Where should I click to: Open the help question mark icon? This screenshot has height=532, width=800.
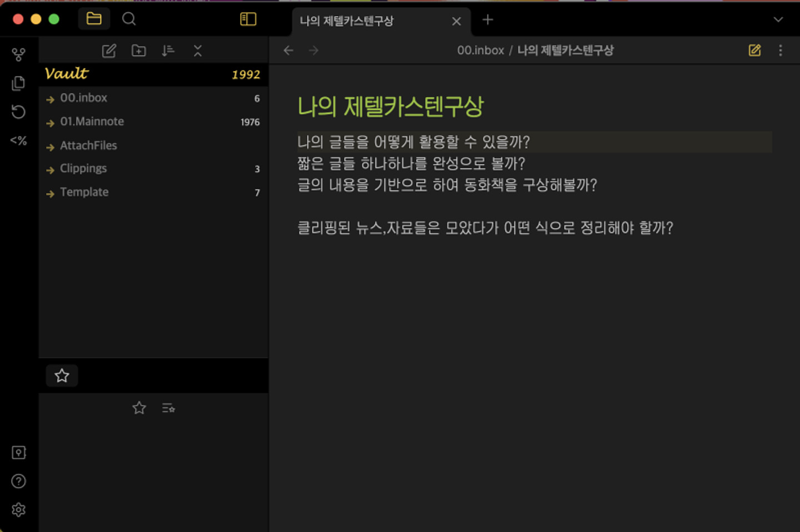pyautogui.click(x=18, y=481)
